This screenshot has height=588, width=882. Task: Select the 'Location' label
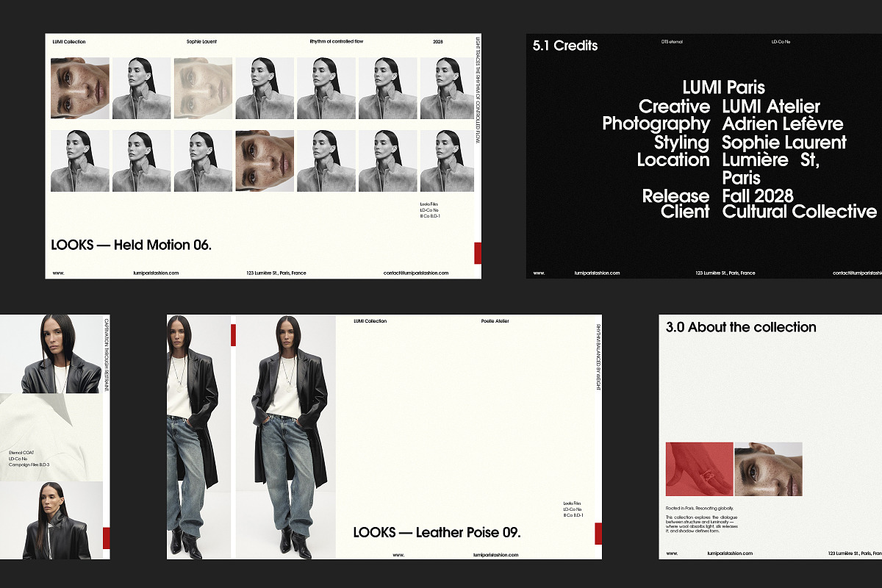click(x=673, y=159)
